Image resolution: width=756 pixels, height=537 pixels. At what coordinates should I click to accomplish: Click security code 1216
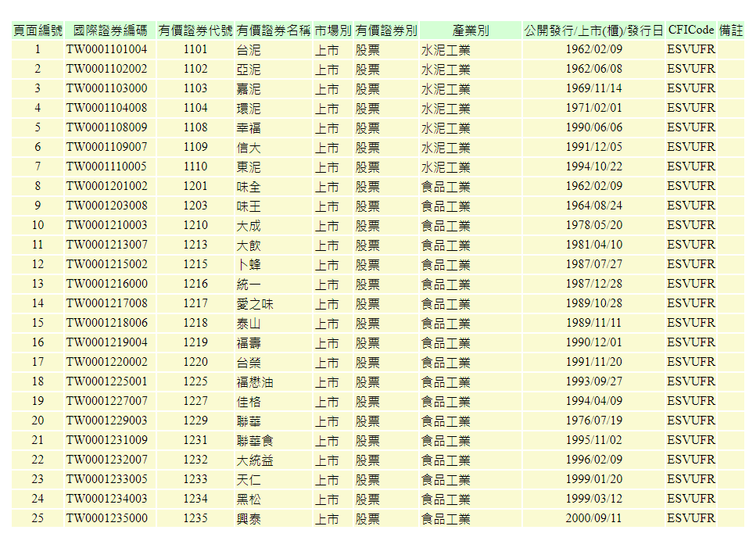pyautogui.click(x=195, y=284)
